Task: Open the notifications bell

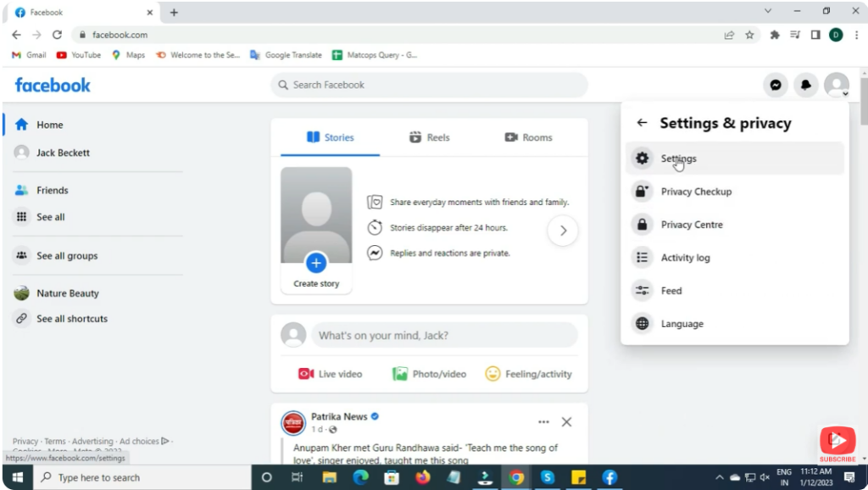Action: (806, 85)
